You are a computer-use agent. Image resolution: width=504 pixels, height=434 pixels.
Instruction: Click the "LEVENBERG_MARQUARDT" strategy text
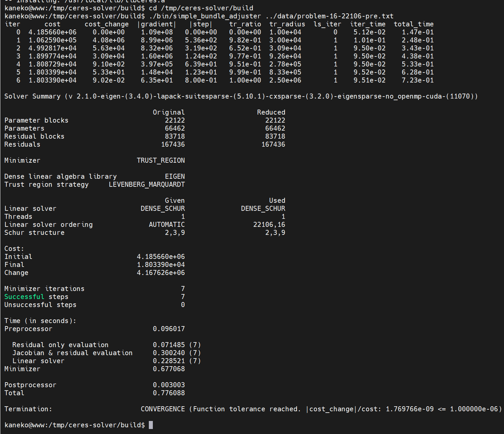[x=147, y=184]
